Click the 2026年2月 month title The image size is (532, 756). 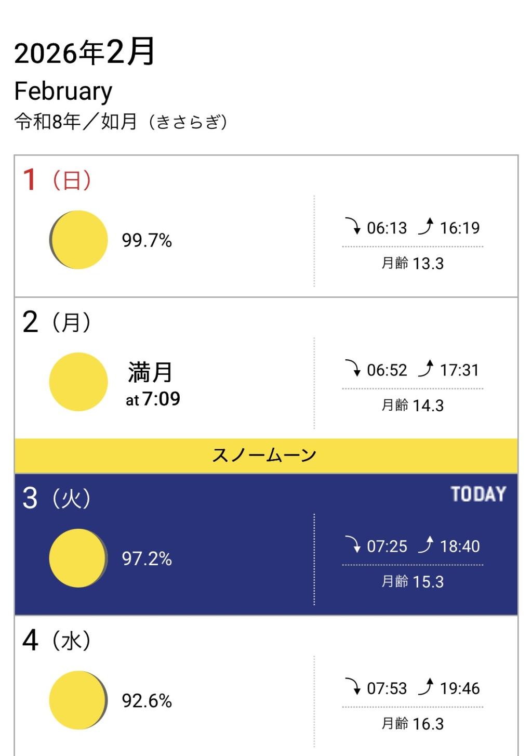(85, 52)
